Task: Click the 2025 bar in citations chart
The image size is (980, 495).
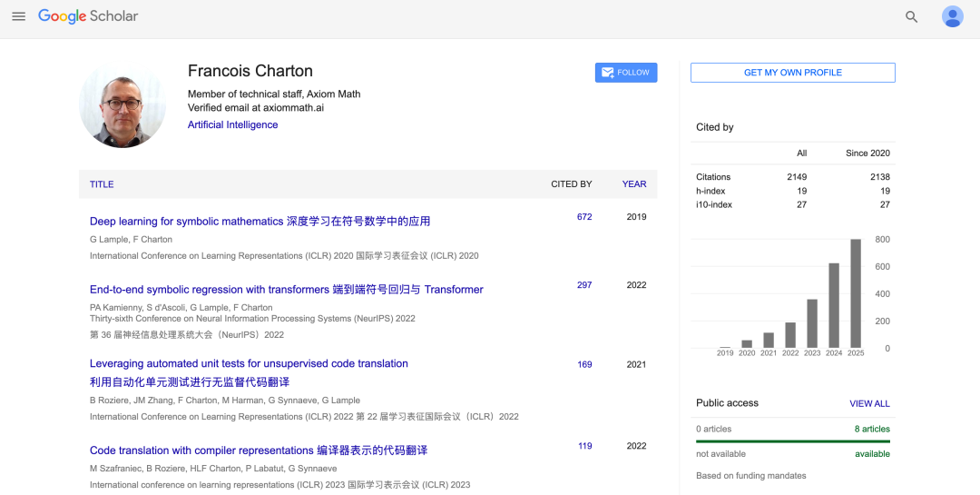Action: (x=856, y=293)
